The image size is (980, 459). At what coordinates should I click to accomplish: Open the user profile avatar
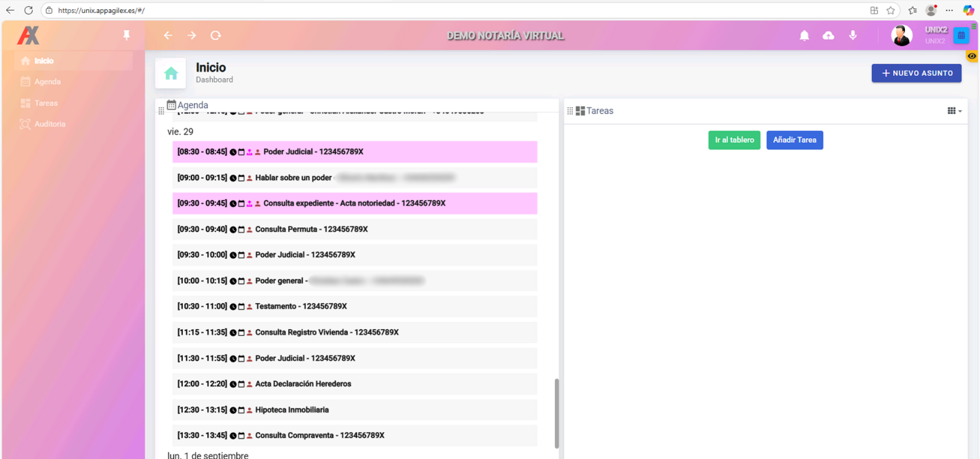click(901, 35)
